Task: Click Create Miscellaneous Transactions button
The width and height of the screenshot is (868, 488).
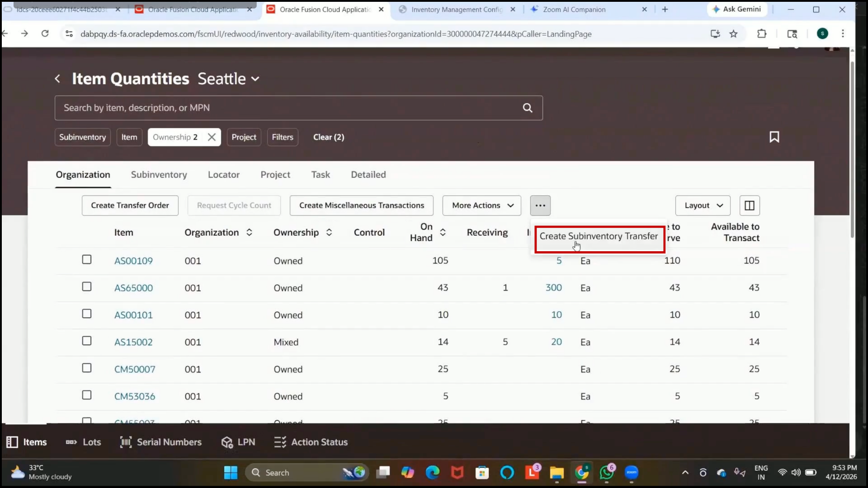Action: (362, 206)
